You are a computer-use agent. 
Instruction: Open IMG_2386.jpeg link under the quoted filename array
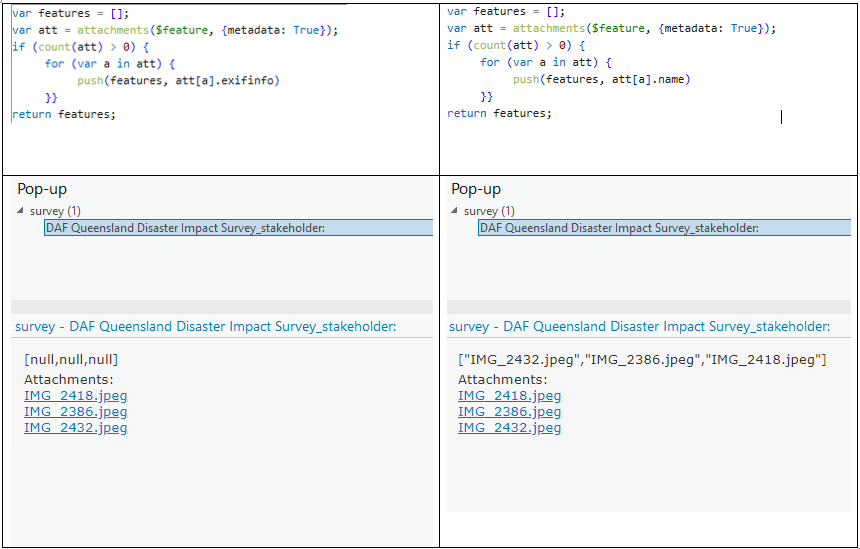pos(510,411)
